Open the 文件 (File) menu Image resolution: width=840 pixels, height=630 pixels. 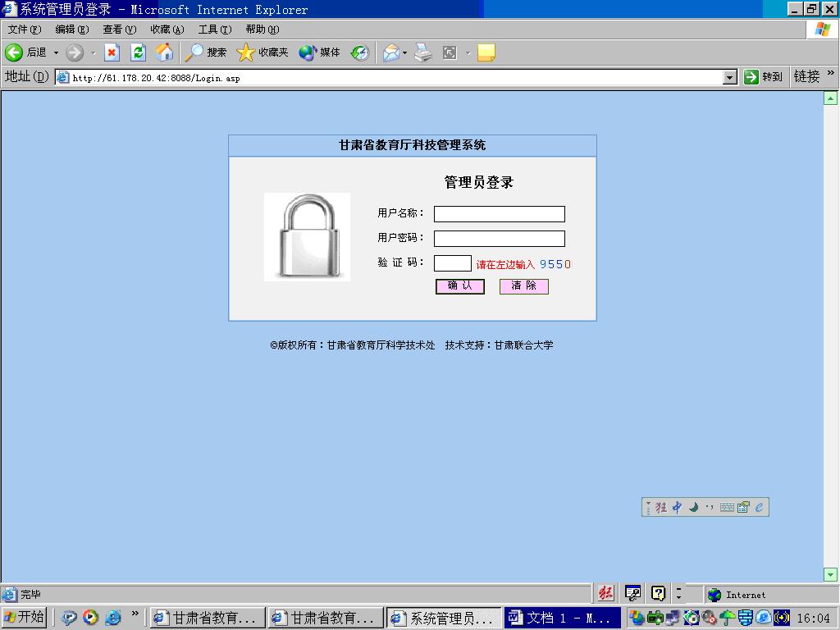point(24,30)
